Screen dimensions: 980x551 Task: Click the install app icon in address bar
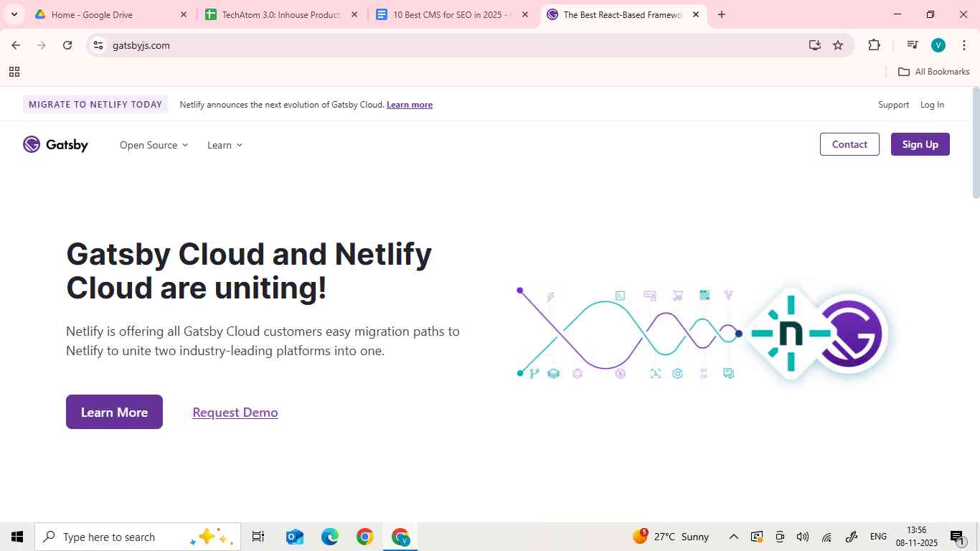click(x=814, y=45)
